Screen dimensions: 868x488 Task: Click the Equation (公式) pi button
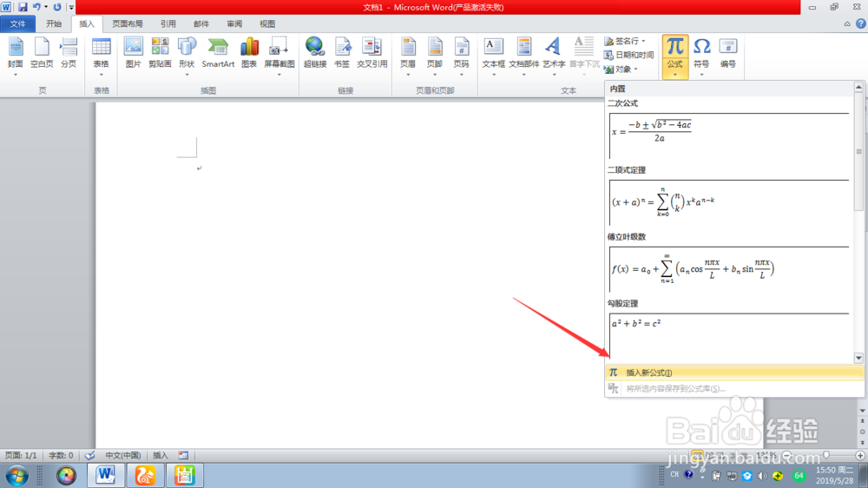coord(674,56)
